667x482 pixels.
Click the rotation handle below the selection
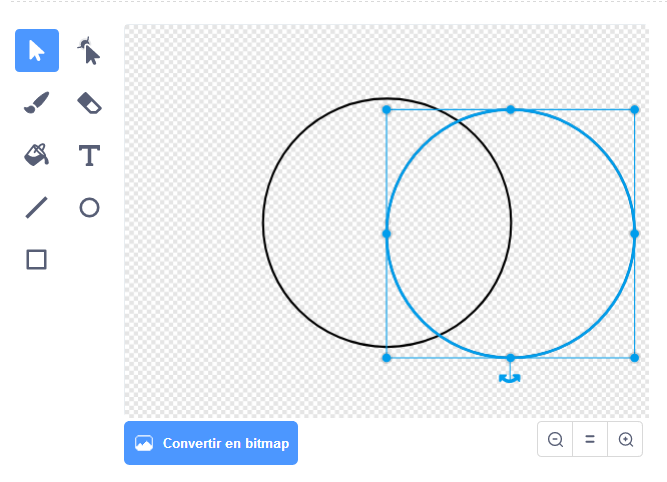(x=510, y=377)
